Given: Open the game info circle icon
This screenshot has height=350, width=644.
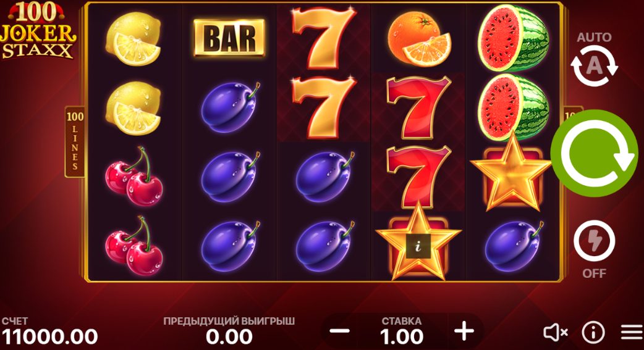Looking at the screenshot, I should 593,332.
